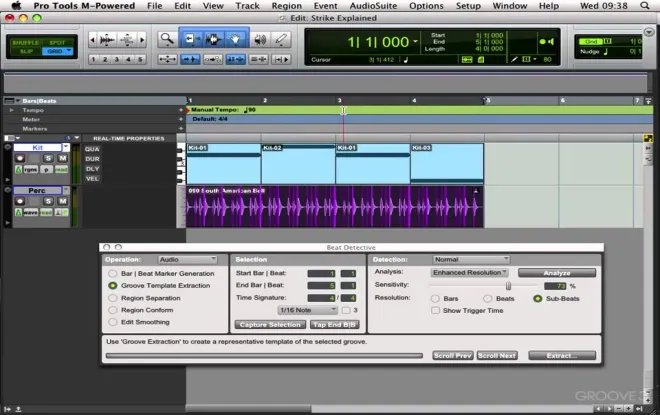
Task: Open Spotlight search in menu bar
Action: coord(644,5)
